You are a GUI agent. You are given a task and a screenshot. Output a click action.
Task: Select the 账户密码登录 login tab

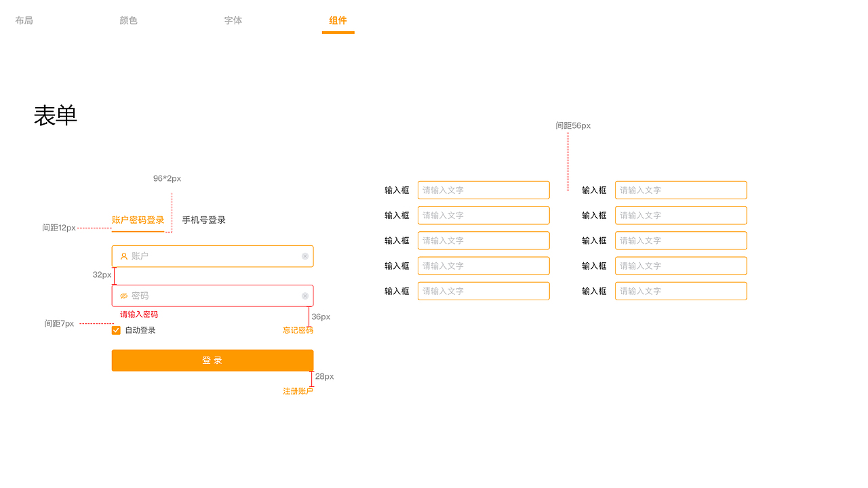coord(138,220)
